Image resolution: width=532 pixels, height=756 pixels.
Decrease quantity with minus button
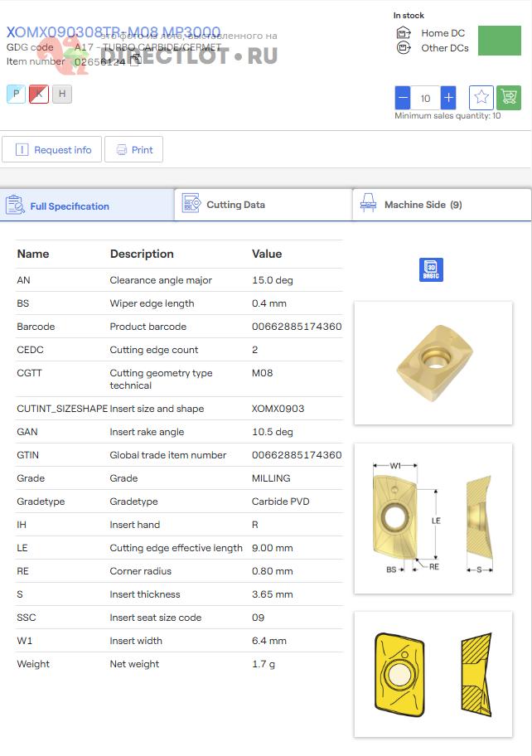pyautogui.click(x=403, y=98)
